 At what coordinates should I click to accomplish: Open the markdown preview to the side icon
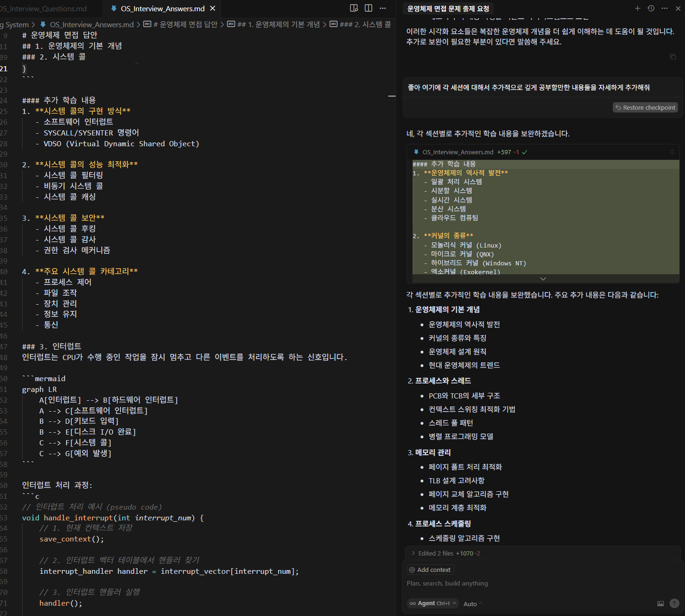pyautogui.click(x=354, y=8)
